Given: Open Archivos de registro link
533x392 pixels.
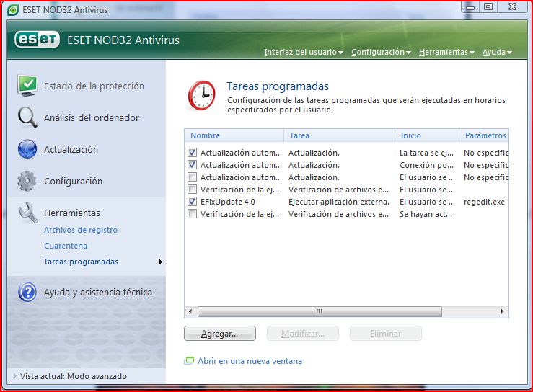Looking at the screenshot, I should 81,230.
